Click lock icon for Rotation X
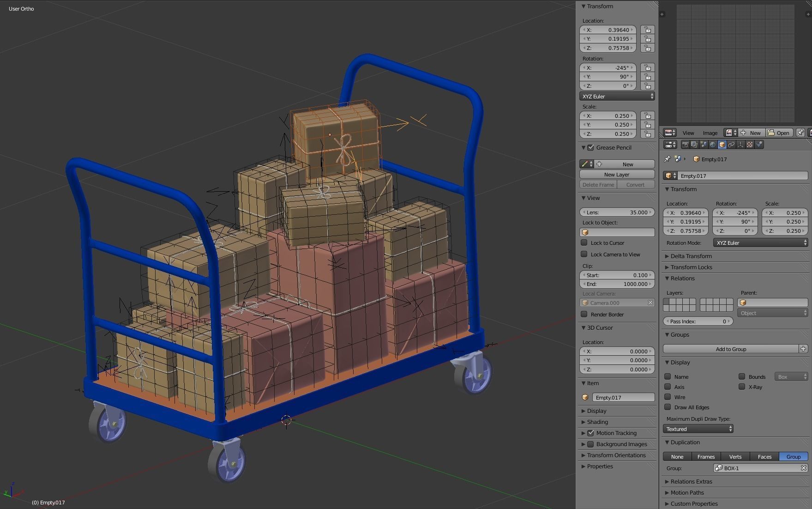 click(648, 67)
